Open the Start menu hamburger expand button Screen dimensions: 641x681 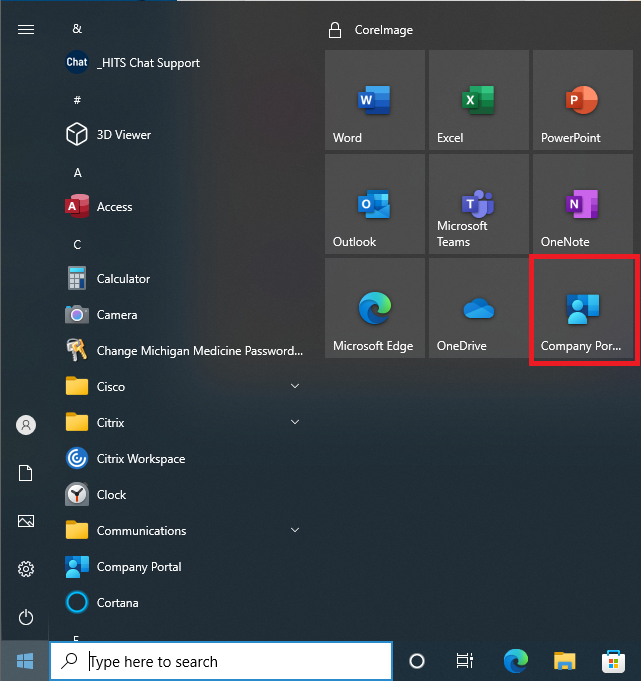coord(26,29)
